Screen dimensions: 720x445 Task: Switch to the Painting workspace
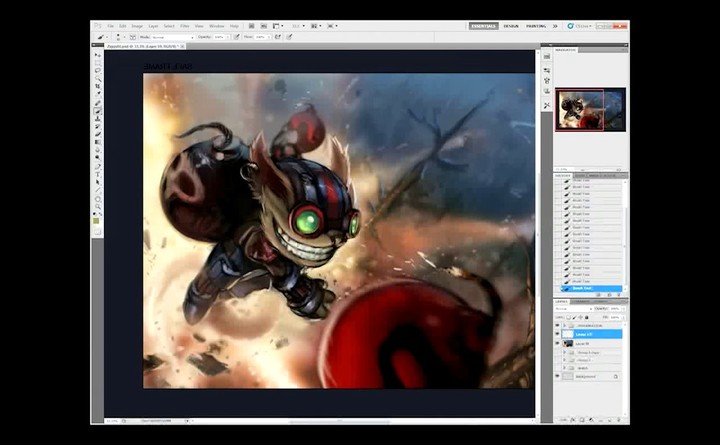[536, 26]
